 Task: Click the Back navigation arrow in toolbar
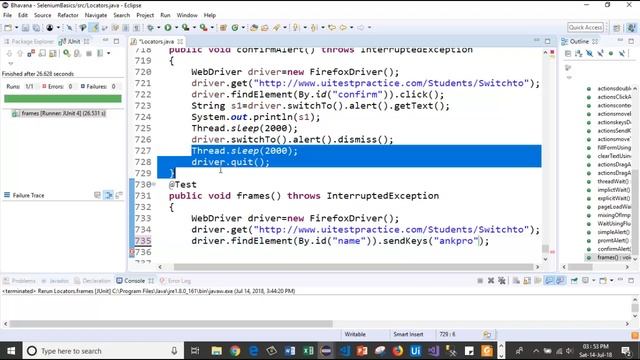[x=343, y=28]
